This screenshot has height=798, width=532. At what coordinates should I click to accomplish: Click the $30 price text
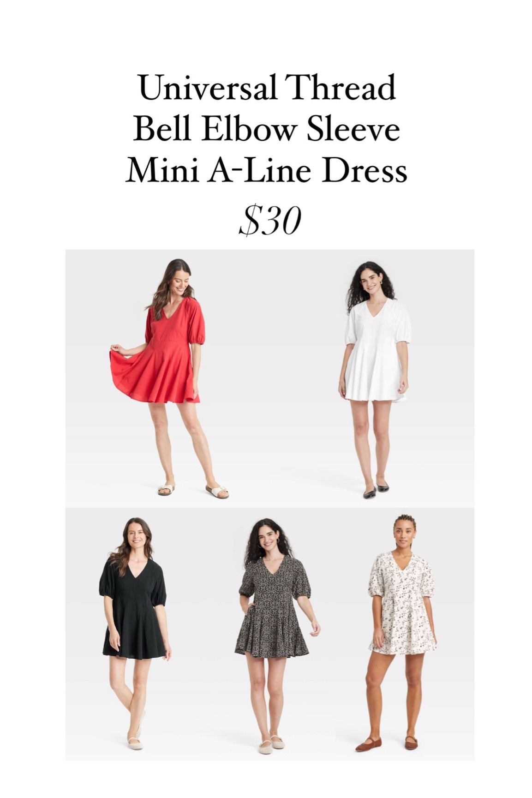[270, 221]
